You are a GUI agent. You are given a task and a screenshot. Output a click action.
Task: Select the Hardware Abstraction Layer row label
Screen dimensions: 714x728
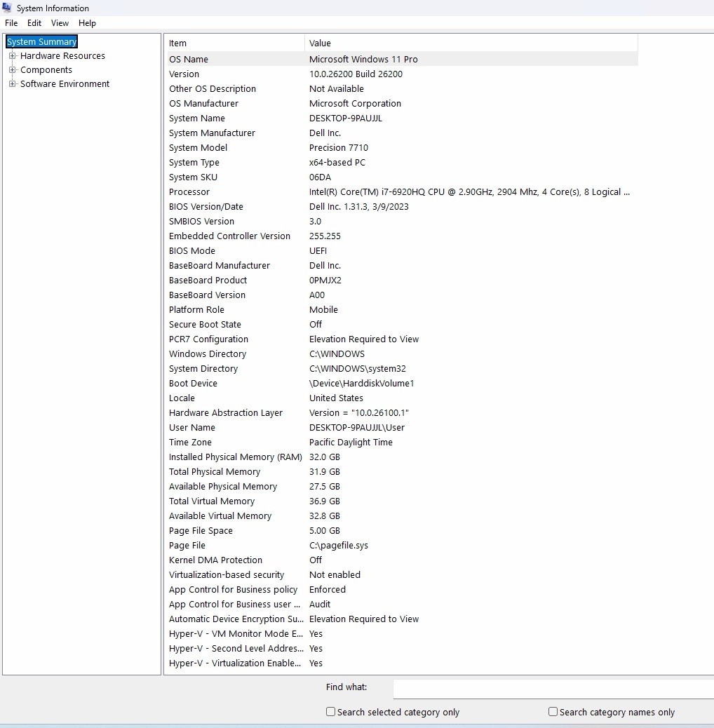click(226, 413)
